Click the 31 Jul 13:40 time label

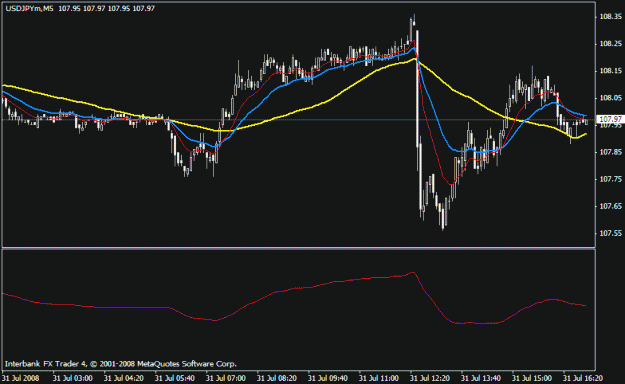(481, 378)
